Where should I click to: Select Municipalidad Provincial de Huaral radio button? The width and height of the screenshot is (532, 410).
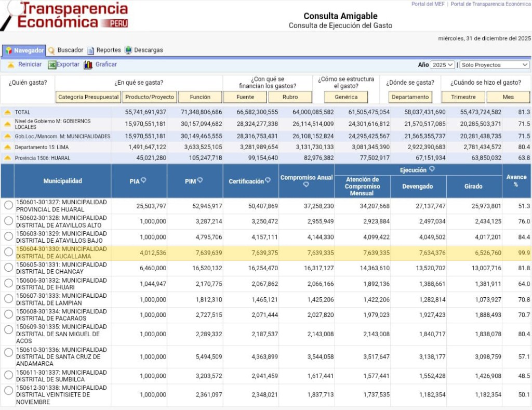click(x=8, y=205)
